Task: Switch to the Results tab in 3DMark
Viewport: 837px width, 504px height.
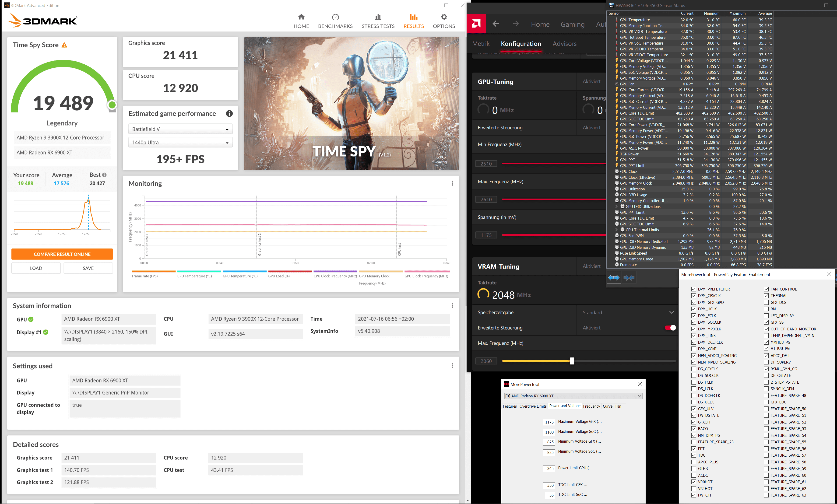Action: click(x=413, y=21)
